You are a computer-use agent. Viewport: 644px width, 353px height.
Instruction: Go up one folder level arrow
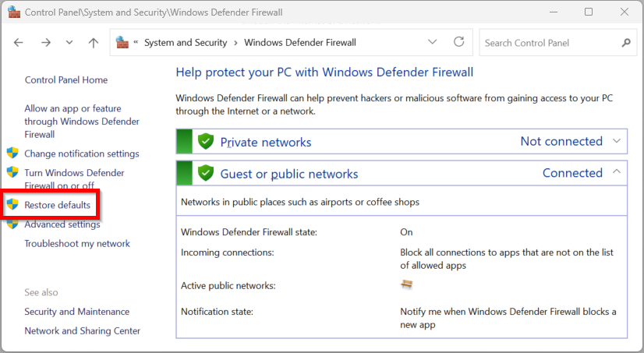(x=94, y=43)
